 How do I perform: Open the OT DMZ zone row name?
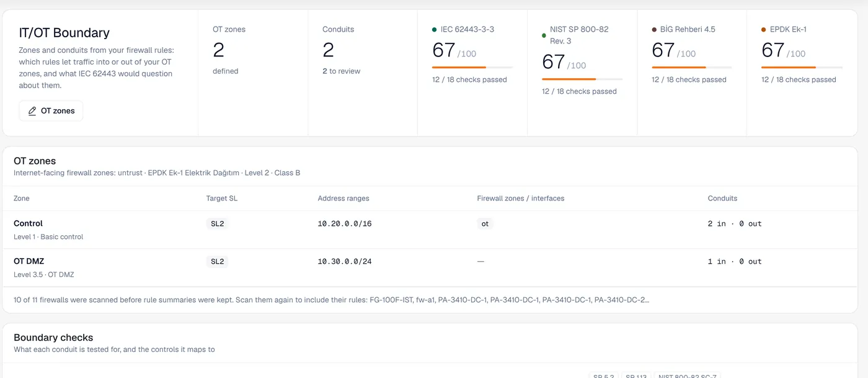(x=29, y=261)
